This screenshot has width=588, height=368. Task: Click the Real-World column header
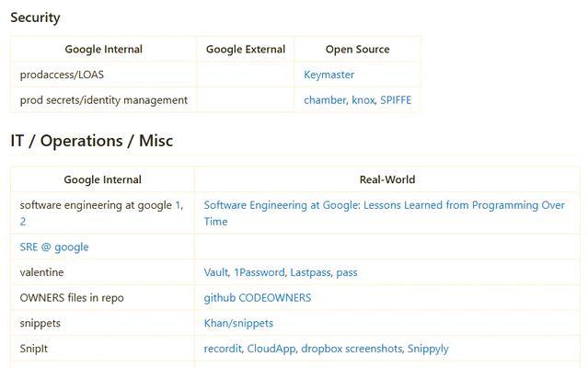click(387, 179)
